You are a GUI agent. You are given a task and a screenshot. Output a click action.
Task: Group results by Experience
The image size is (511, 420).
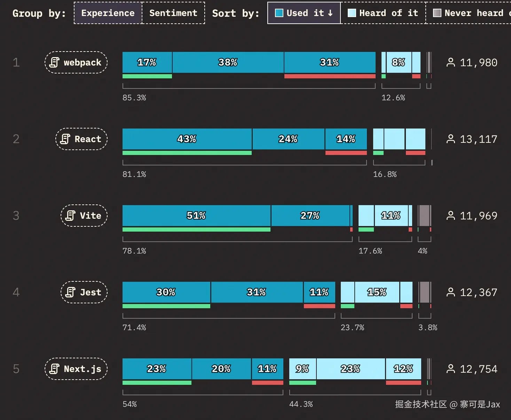point(108,13)
